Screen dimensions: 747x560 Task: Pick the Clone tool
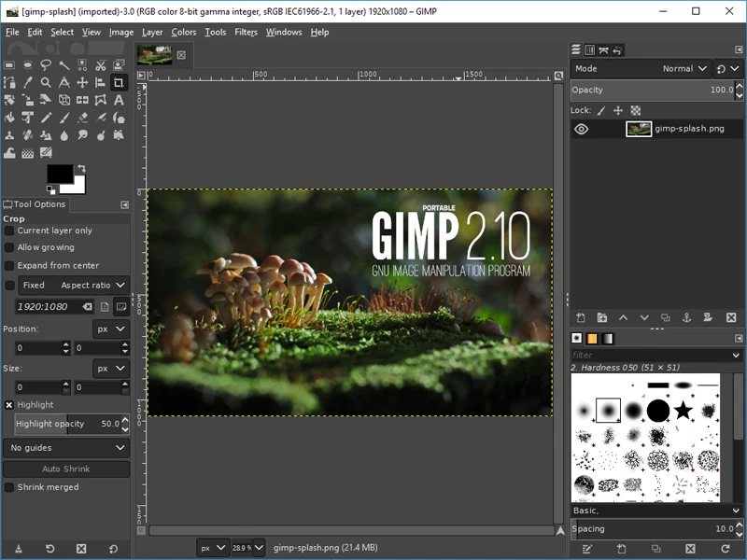click(10, 135)
